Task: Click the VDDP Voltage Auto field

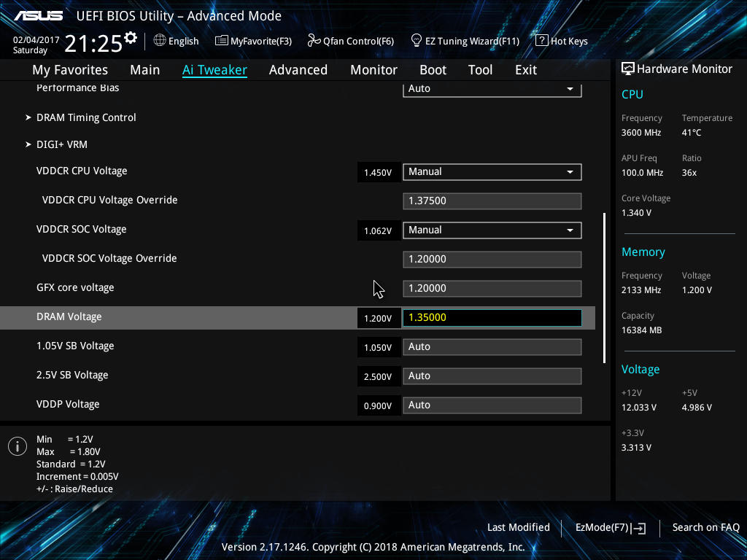Action: pyautogui.click(x=492, y=405)
